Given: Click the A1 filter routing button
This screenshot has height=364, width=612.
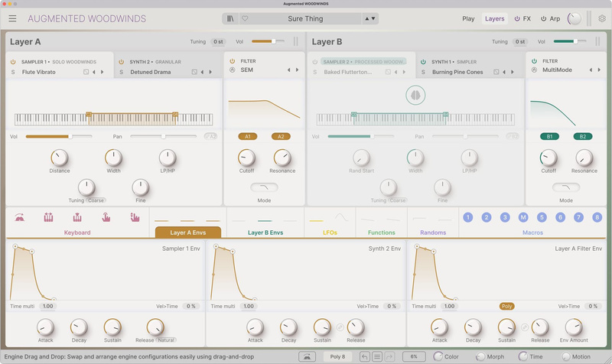Looking at the screenshot, I should pyautogui.click(x=247, y=137).
